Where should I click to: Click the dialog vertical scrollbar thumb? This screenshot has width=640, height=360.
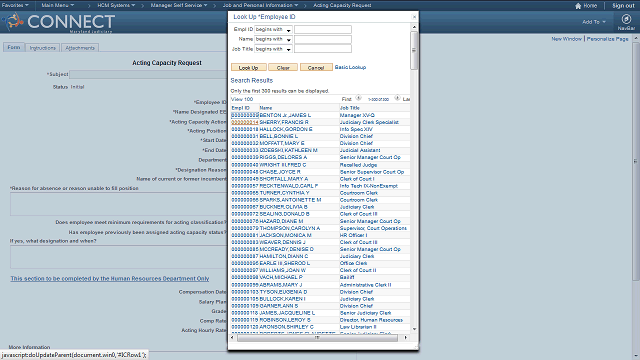point(414,50)
